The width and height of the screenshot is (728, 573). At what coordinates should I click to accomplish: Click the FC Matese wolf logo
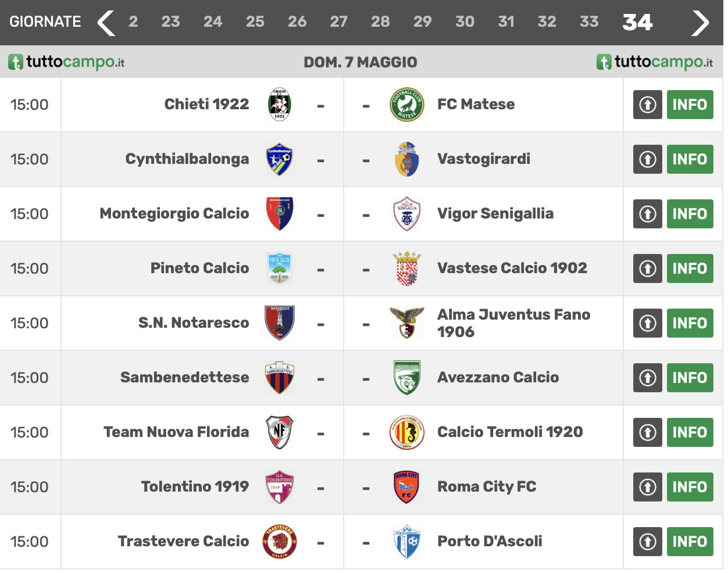[407, 105]
